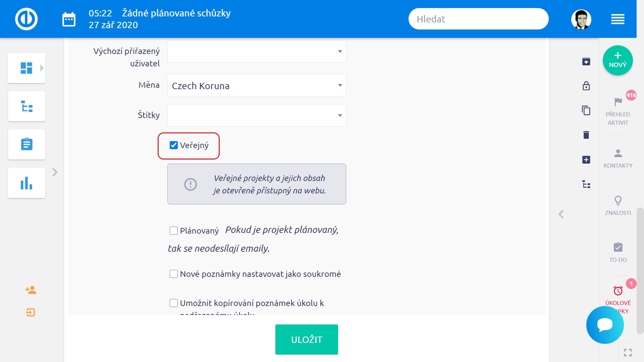Click the trash delete icon
This screenshot has height=362, width=644.
click(586, 135)
